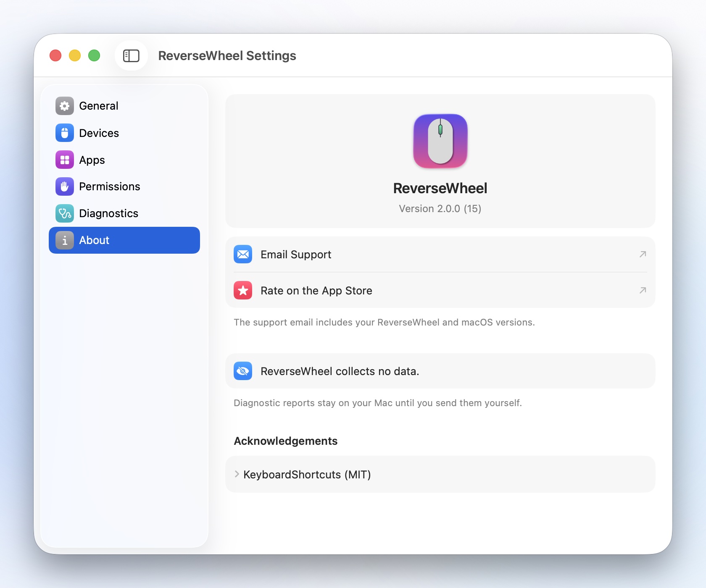706x588 pixels.
Task: Click the App Store star icon
Action: point(243,290)
